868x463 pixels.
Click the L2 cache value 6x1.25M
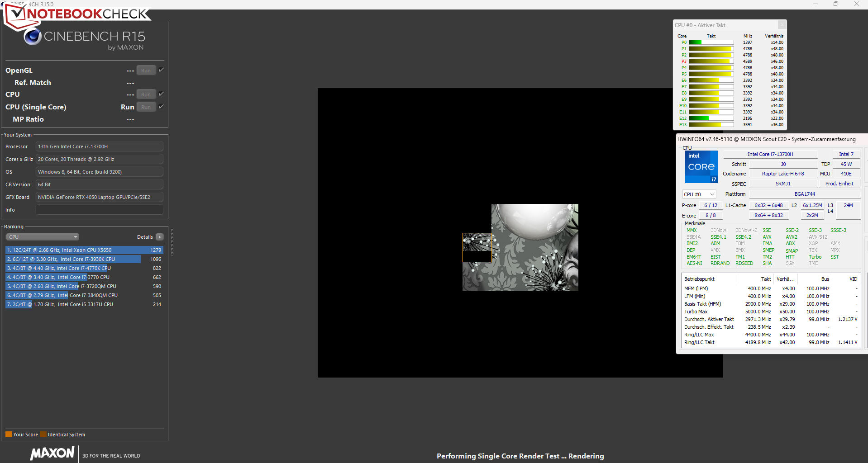pyautogui.click(x=812, y=205)
